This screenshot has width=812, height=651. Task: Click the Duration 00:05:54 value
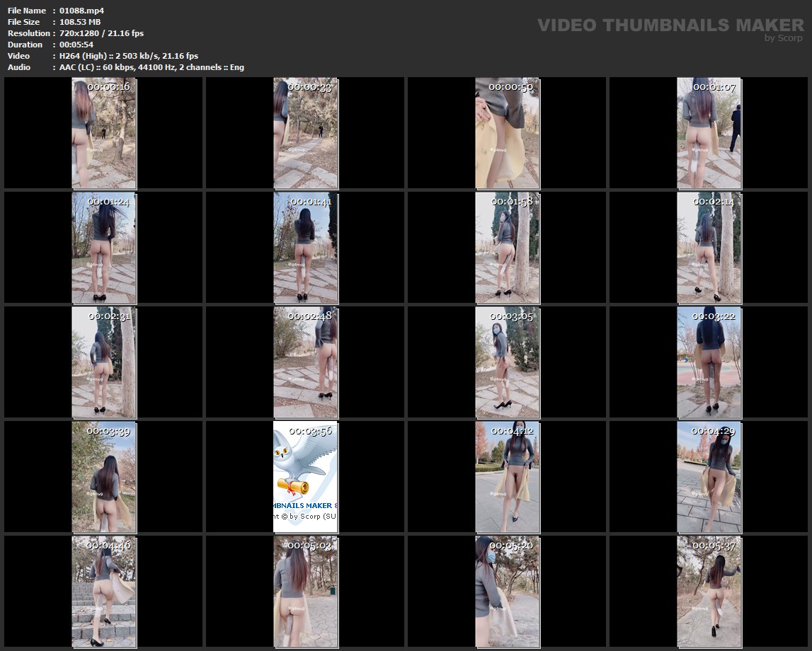point(76,45)
